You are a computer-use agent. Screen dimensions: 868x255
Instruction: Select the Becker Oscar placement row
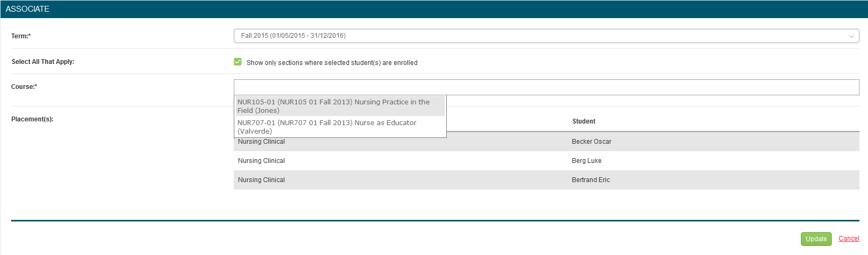tap(546, 142)
